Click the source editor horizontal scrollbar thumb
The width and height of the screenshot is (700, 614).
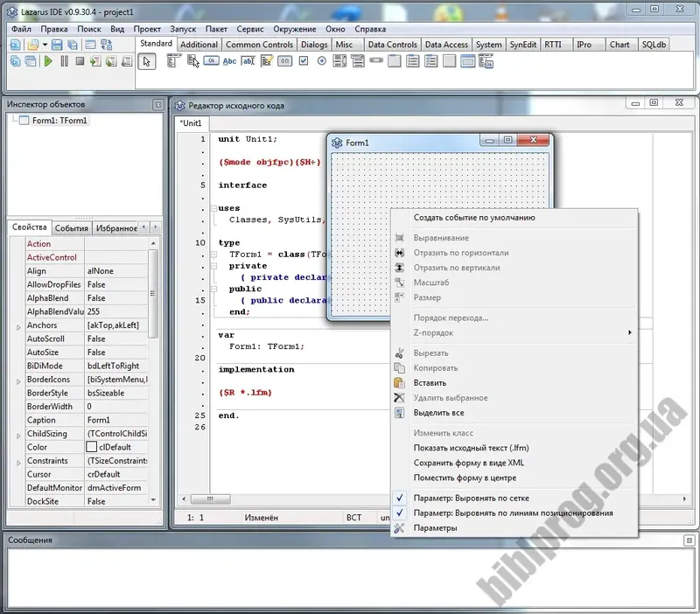210,499
